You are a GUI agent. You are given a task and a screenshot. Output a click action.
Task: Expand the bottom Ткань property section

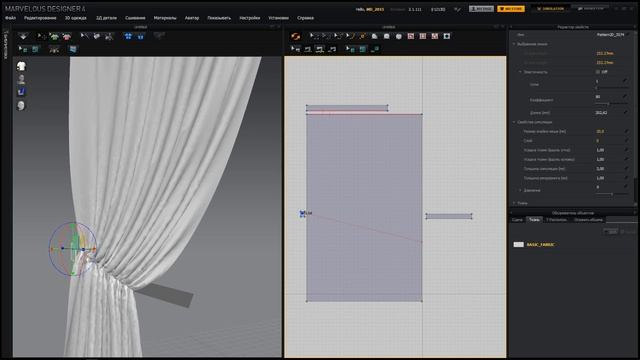pyautogui.click(x=514, y=203)
